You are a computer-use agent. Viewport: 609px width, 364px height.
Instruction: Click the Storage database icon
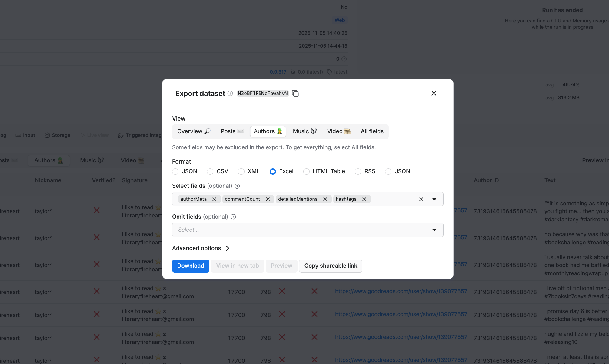[47, 135]
